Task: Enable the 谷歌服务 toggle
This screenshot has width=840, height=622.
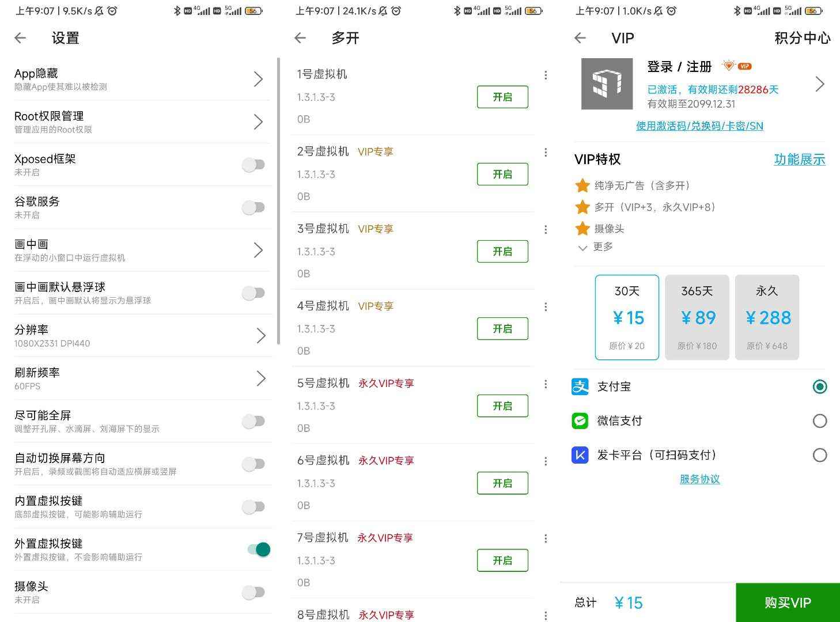Action: coord(253,207)
